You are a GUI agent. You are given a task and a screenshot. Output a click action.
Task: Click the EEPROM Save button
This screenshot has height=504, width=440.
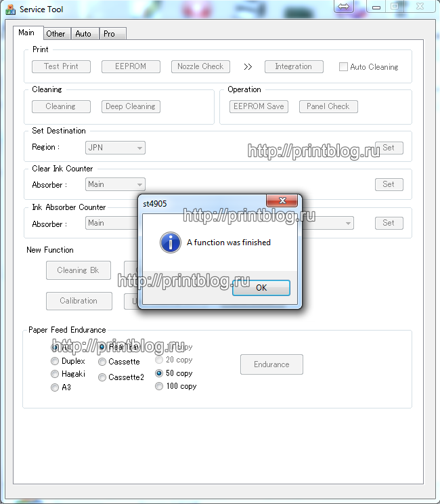(x=259, y=106)
